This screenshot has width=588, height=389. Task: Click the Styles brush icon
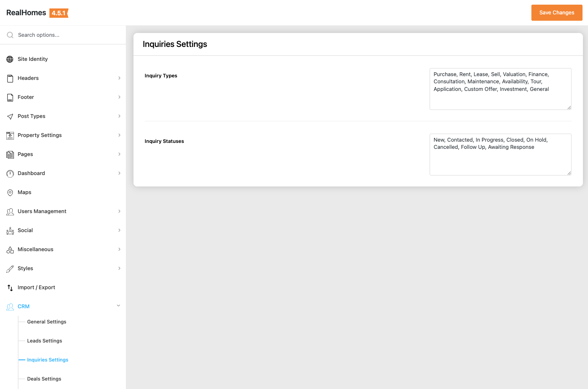pyautogui.click(x=10, y=268)
